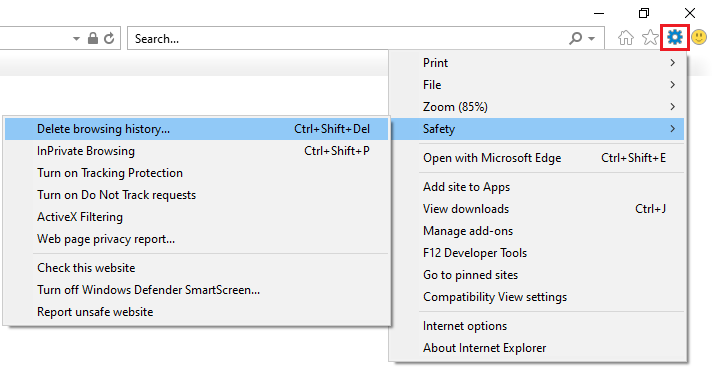
Task: Start InPrivate Browsing
Action: pos(197,151)
